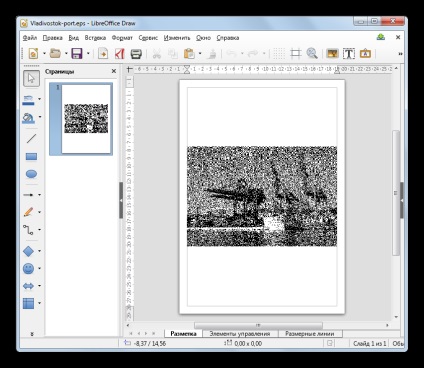Collapse pages panel using left splitter handle
The width and height of the screenshot is (424, 368).
coord(121,200)
